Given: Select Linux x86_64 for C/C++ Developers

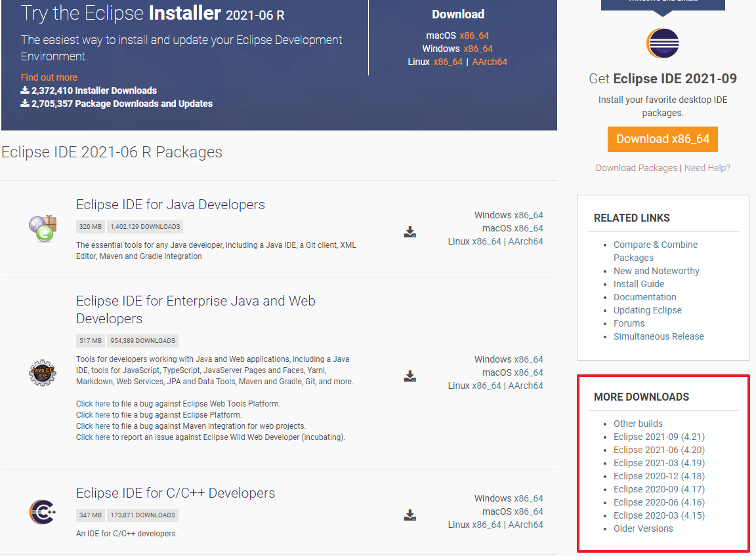Looking at the screenshot, I should coord(486,525).
